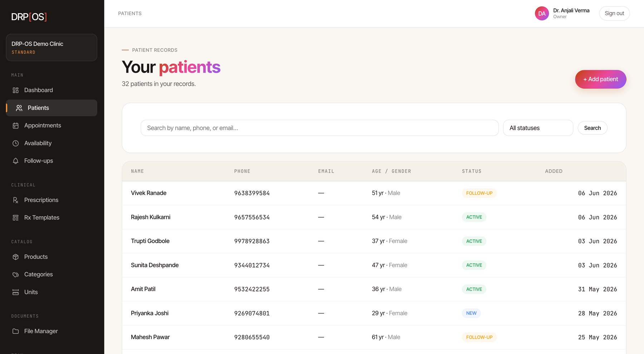This screenshot has width=644, height=354.
Task: Click the Appointments calendar icon
Action: 15,126
